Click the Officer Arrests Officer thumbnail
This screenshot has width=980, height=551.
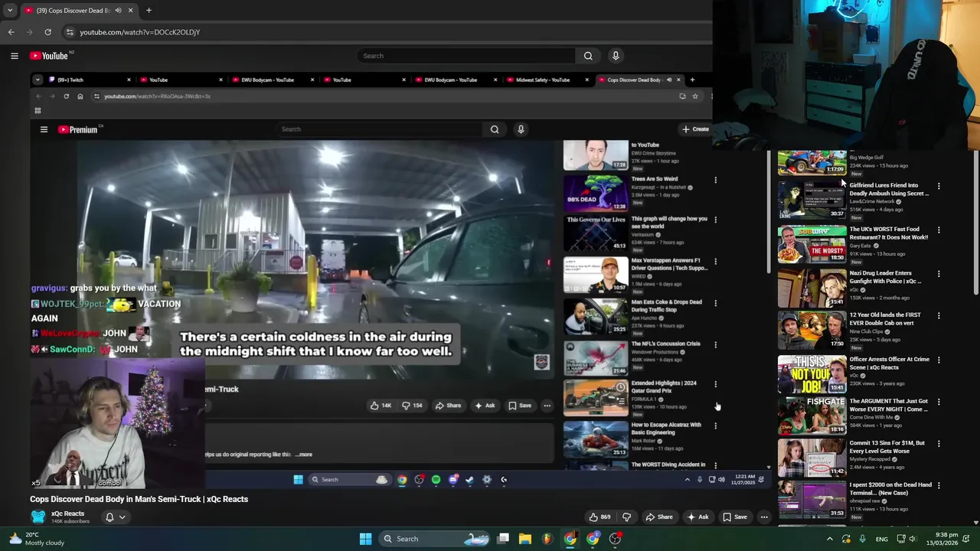pyautogui.click(x=812, y=373)
